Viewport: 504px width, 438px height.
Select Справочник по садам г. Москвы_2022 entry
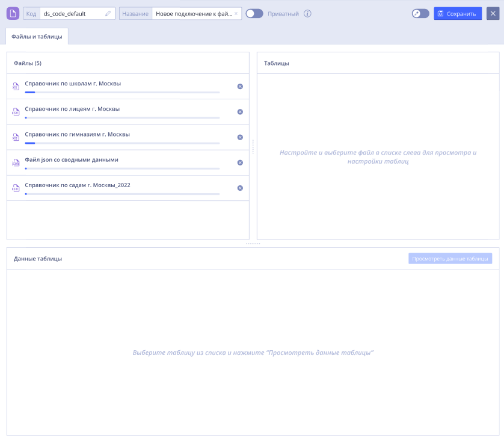coord(128,188)
